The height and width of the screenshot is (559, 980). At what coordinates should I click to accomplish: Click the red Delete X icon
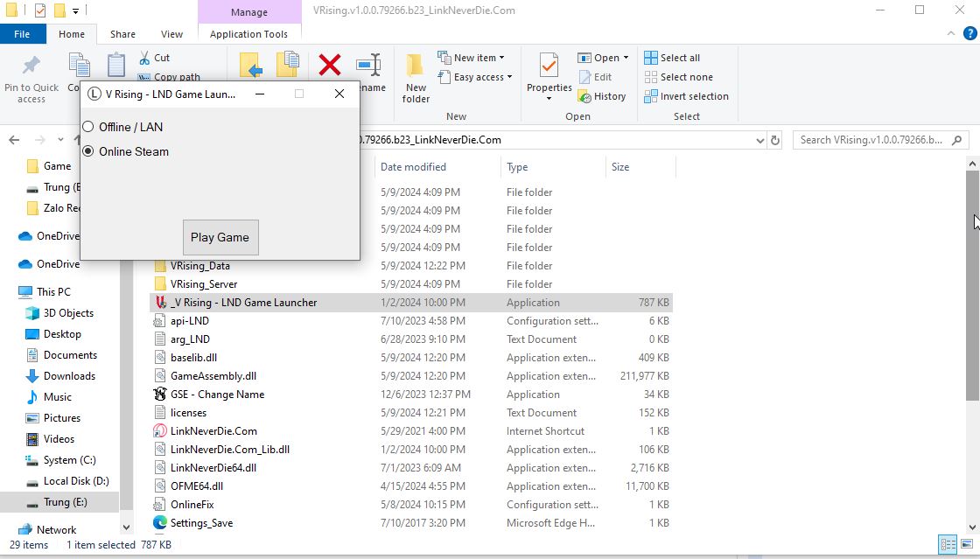[x=330, y=66]
